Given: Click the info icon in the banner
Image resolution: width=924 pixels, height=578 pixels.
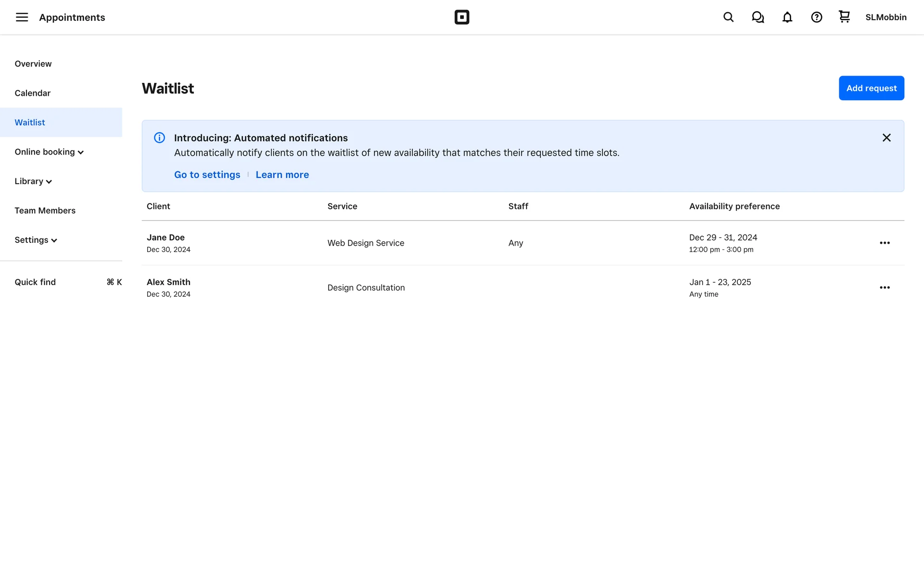Looking at the screenshot, I should click(x=159, y=138).
